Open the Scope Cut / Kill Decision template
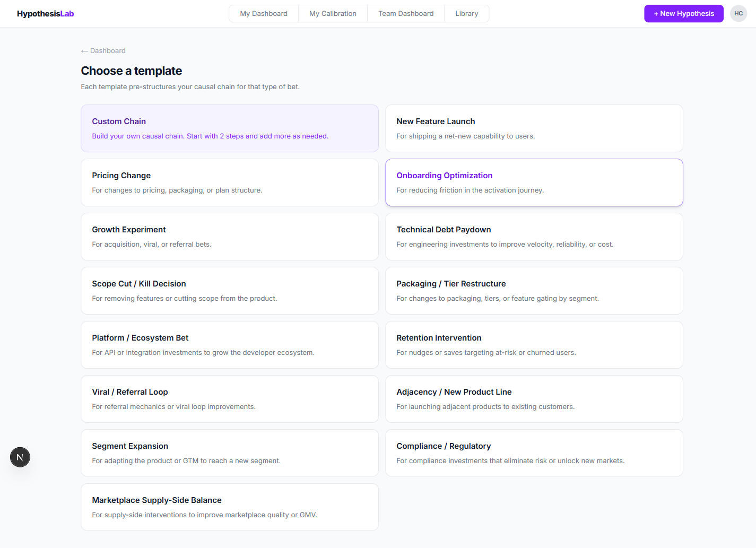This screenshot has height=548, width=756. (230, 291)
